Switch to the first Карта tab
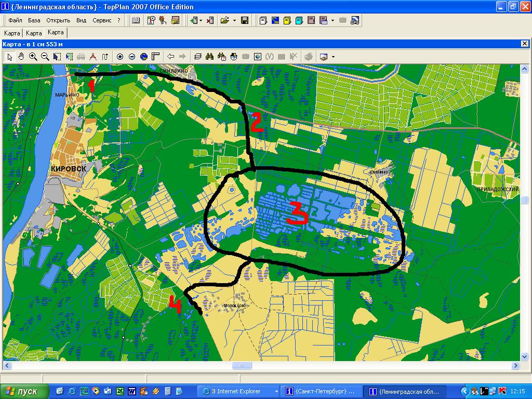This screenshot has width=532, height=399. pyautogui.click(x=12, y=33)
